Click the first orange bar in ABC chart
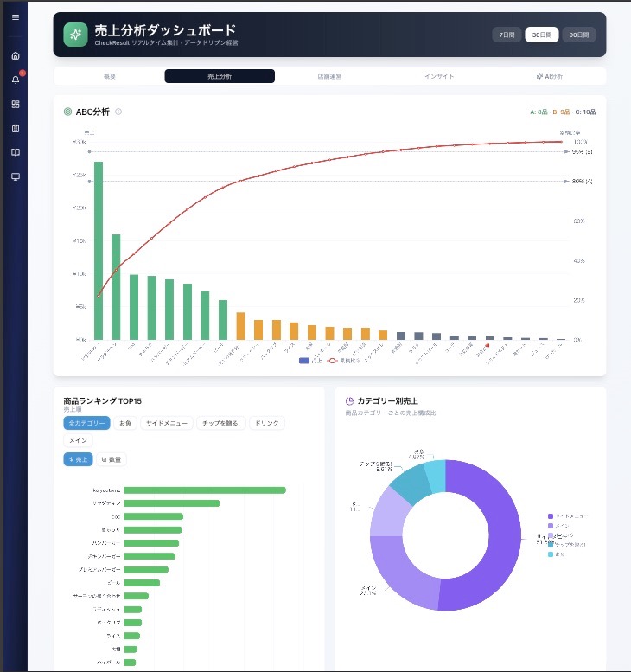631x672 pixels. 241,326
